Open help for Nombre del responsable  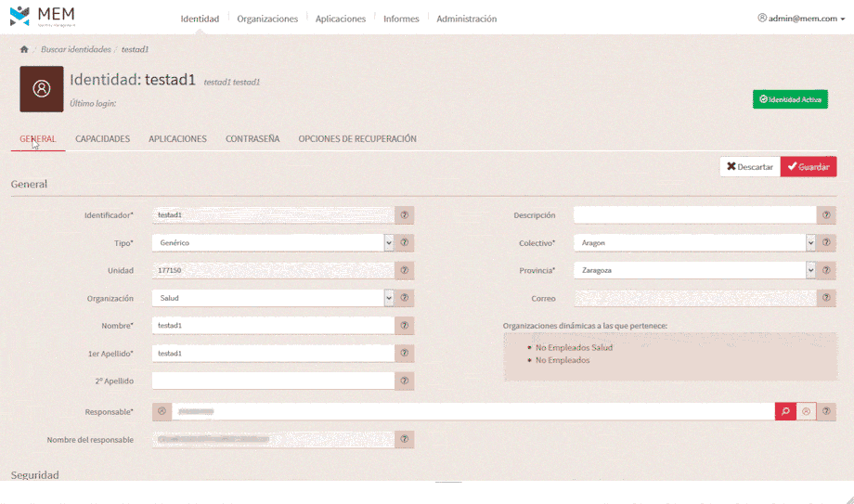click(x=404, y=439)
